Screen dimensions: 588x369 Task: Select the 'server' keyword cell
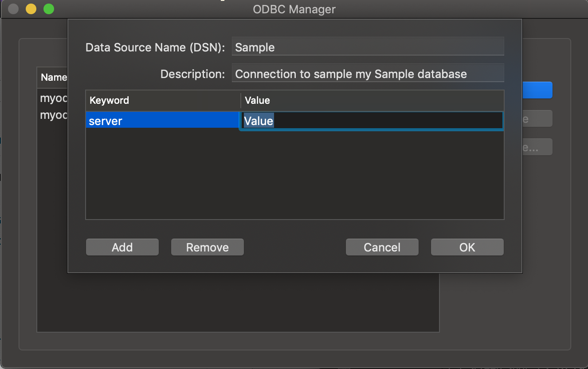[x=162, y=121]
